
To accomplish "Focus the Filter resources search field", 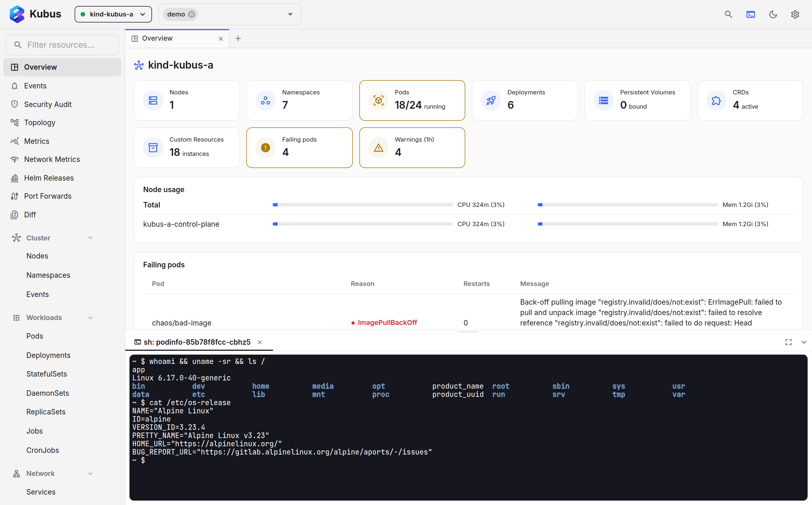I will (63, 45).
